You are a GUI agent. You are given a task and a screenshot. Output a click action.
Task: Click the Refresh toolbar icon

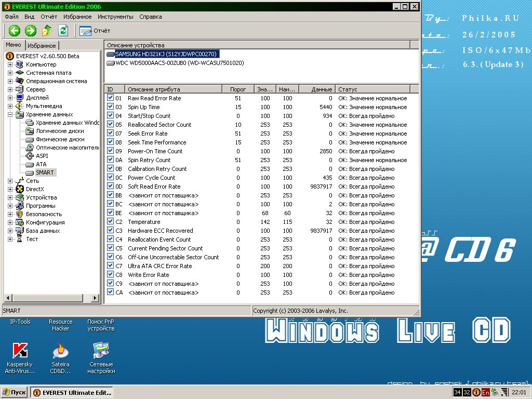coord(63,31)
